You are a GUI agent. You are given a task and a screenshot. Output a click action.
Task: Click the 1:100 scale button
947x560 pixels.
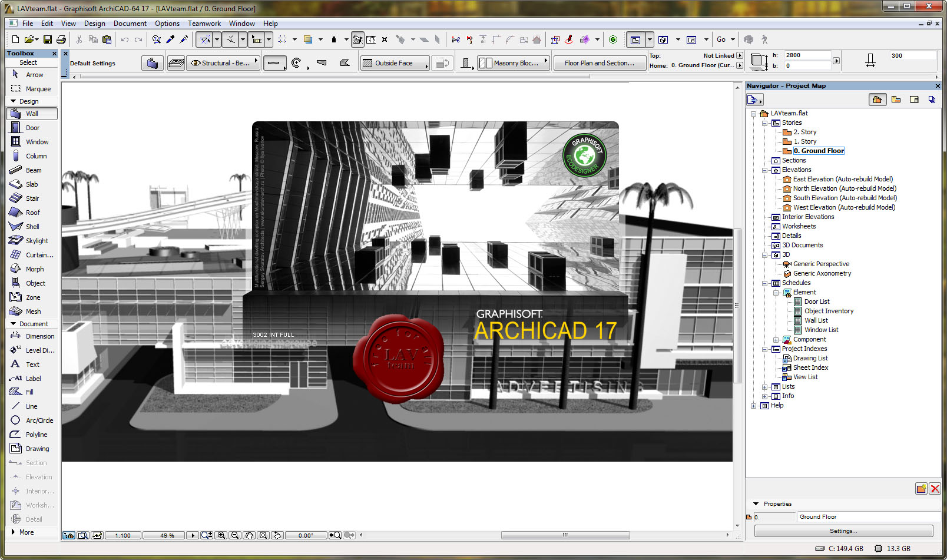pos(123,535)
